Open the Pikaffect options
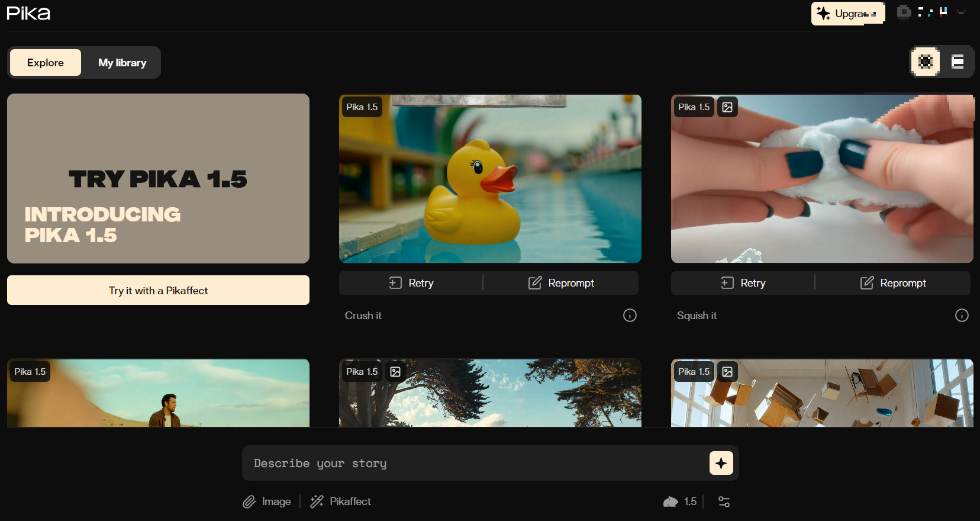Image resolution: width=980 pixels, height=521 pixels. point(341,501)
